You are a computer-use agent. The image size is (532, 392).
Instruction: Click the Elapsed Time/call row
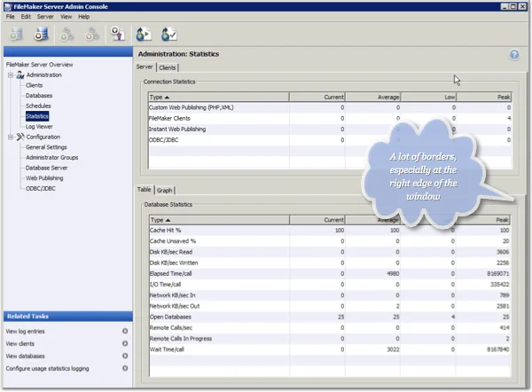pyautogui.click(x=330, y=273)
